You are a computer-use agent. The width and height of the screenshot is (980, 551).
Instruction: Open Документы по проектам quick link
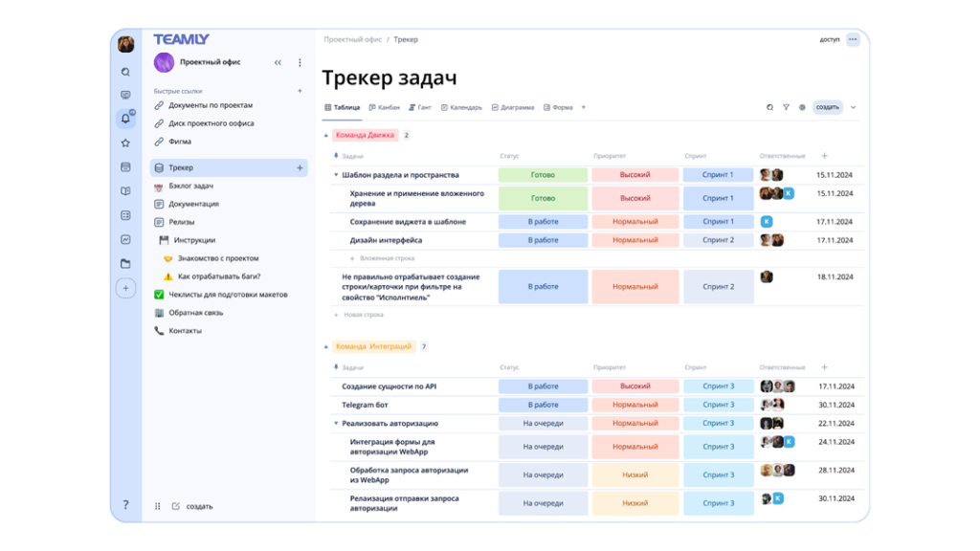click(x=211, y=105)
